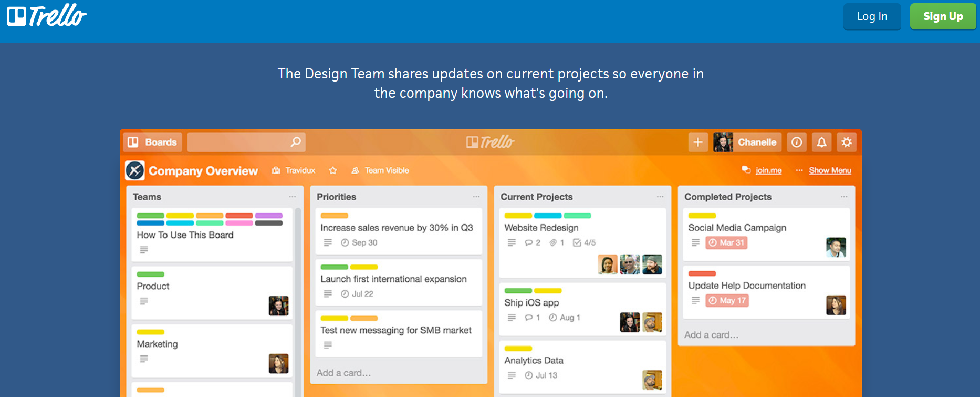Open Chanelle's profile menu
The image size is (980, 397).
tap(747, 142)
